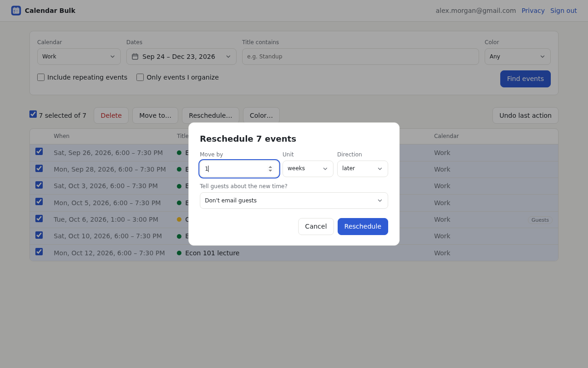
Task: Click the Calendar column header
Action: (447, 136)
